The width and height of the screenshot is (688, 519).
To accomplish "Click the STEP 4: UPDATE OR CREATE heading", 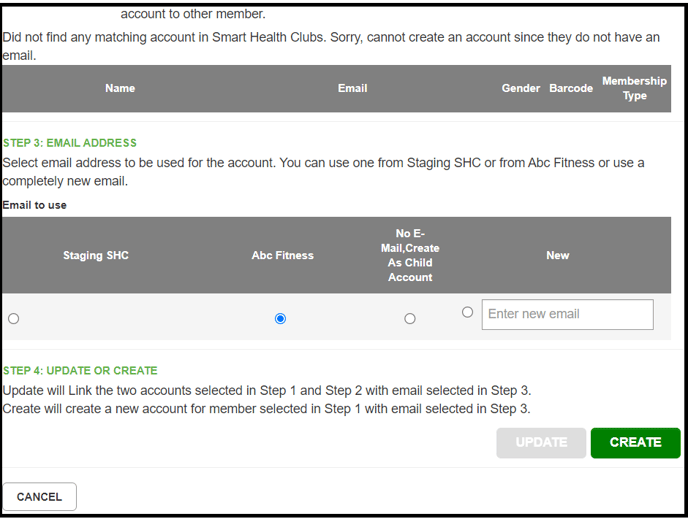I will click(x=80, y=371).
